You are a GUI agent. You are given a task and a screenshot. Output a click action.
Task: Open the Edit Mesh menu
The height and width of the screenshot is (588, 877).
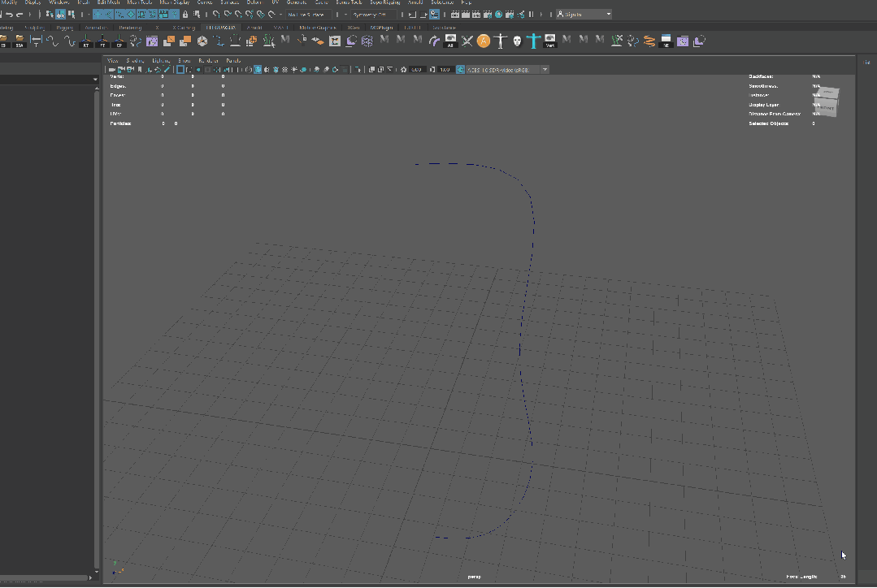coord(108,2)
